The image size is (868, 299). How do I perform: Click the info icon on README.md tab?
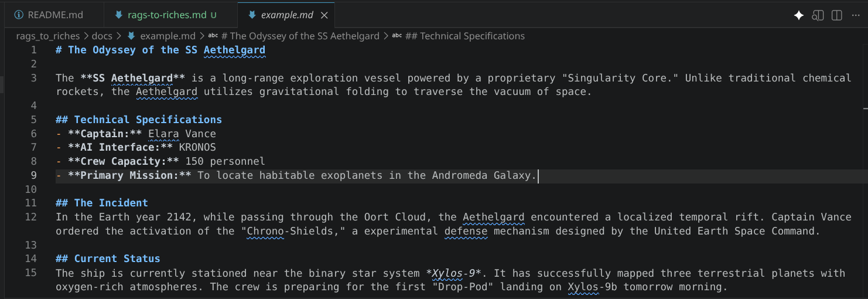[x=19, y=15]
